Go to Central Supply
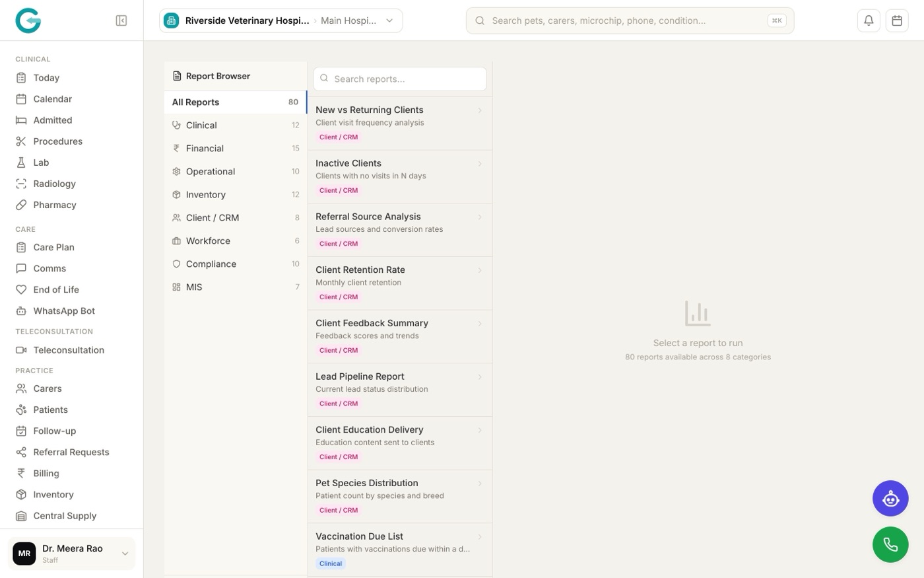924x578 pixels. point(71,515)
